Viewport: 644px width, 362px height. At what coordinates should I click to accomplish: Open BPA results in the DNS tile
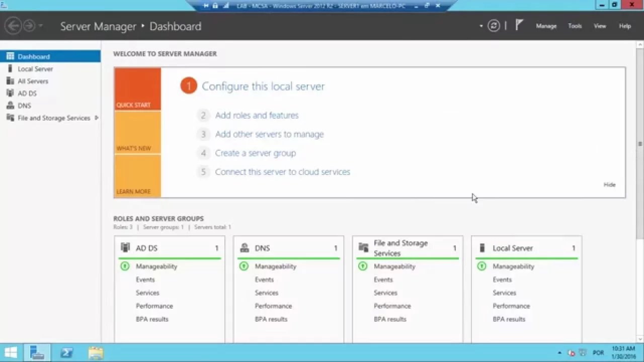click(271, 319)
